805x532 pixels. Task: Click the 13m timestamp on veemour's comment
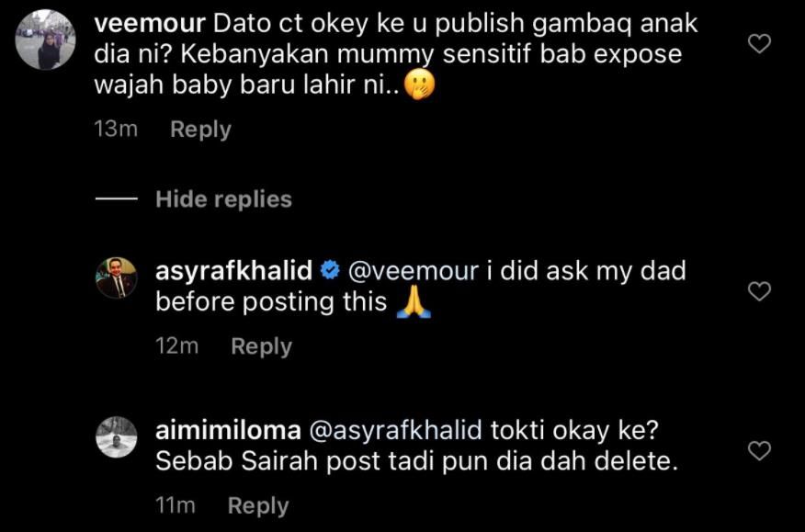[x=116, y=130]
